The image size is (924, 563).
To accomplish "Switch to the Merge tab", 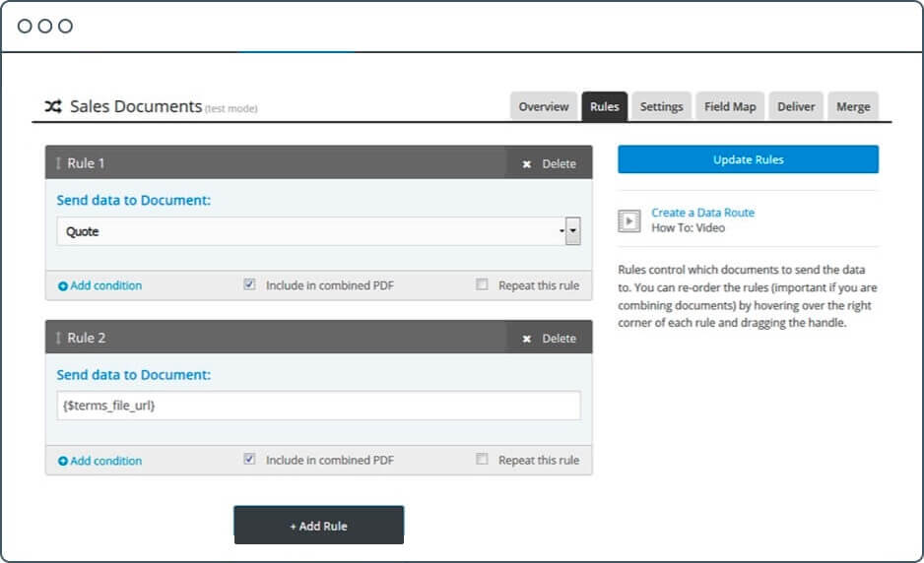I will click(853, 106).
